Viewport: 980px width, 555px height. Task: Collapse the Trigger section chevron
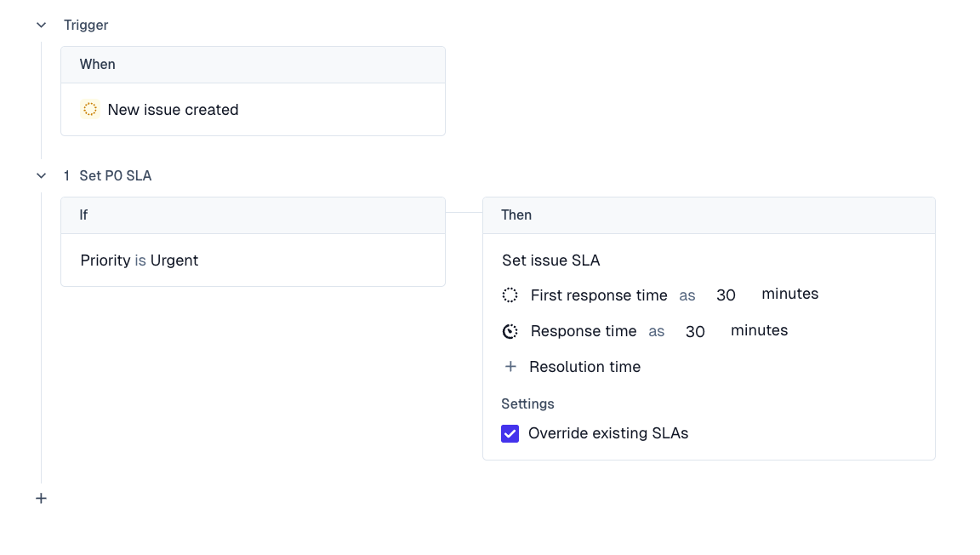pos(41,26)
